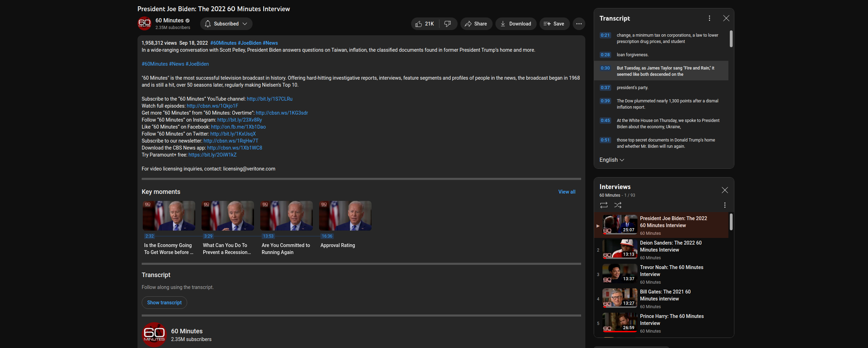Toggle loop playlist in Interviews panel
Screen dimensions: 868x348
click(x=604, y=205)
